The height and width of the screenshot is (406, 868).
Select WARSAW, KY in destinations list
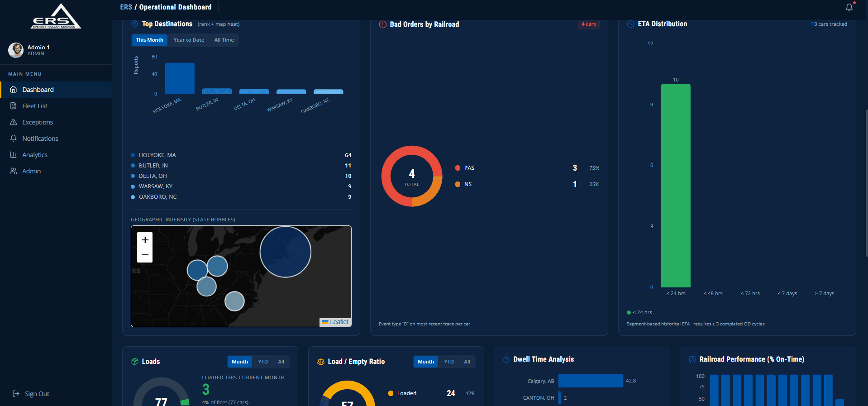click(241, 186)
